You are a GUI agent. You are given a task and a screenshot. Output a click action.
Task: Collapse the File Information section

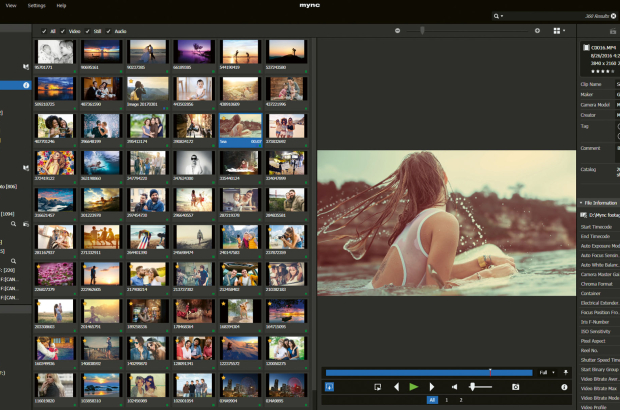click(x=581, y=203)
